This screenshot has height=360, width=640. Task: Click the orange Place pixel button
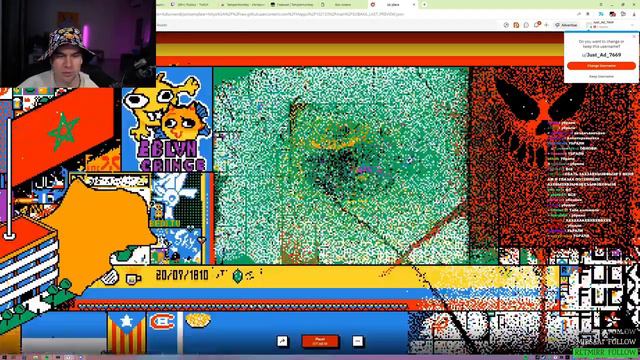click(x=320, y=341)
